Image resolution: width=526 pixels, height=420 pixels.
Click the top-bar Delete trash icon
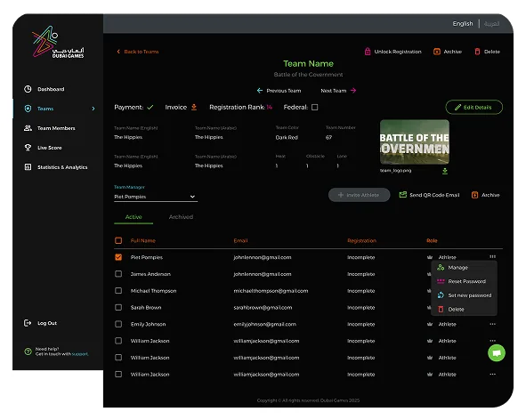477,52
